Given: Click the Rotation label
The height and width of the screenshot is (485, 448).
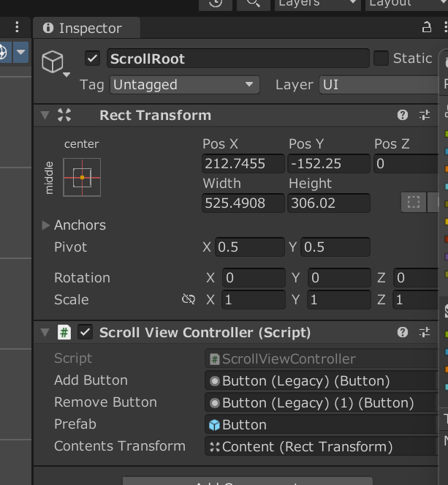Looking at the screenshot, I should click(82, 278).
